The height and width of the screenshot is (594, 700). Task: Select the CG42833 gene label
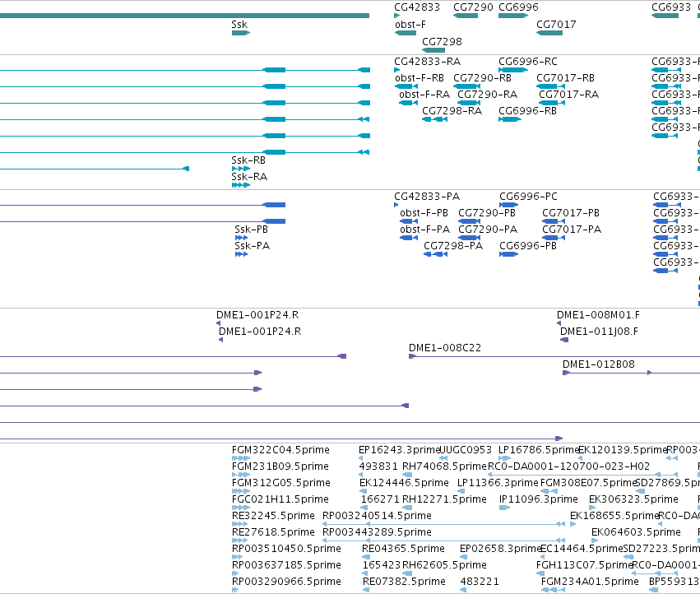416,7
